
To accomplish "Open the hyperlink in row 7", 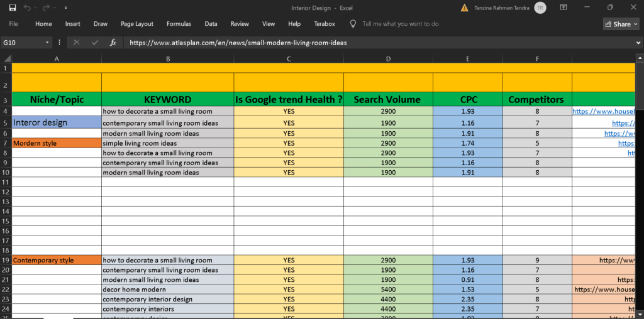I will click(627, 143).
